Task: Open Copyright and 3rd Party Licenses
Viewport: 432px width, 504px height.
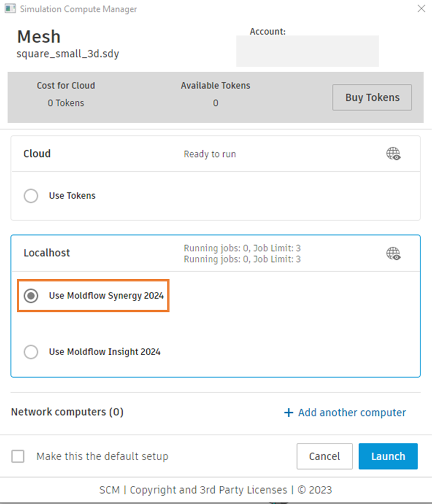Action: pyautogui.click(x=207, y=490)
